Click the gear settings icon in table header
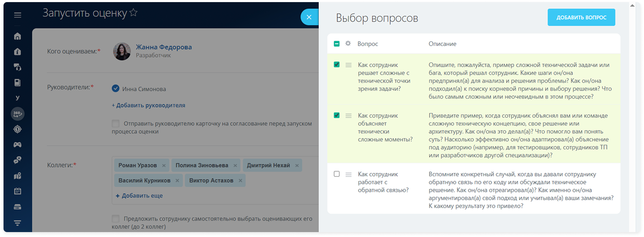 coord(348,44)
